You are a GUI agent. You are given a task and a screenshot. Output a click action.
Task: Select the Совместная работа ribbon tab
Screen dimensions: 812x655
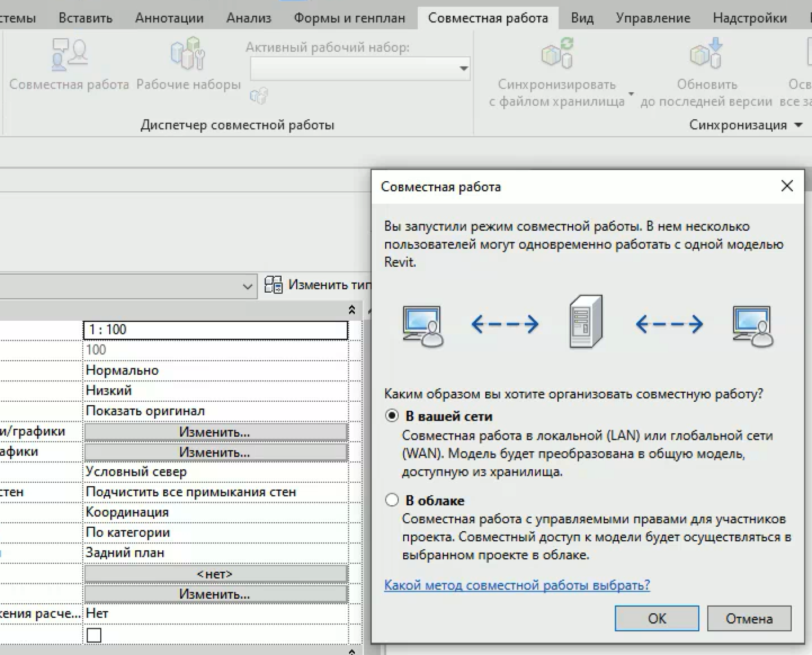pos(488,18)
